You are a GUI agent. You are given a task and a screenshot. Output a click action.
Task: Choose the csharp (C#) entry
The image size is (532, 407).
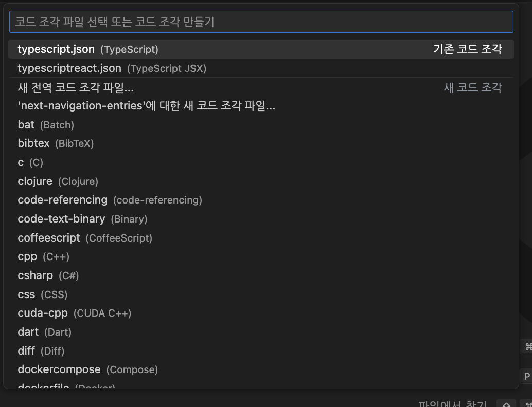coord(261,275)
